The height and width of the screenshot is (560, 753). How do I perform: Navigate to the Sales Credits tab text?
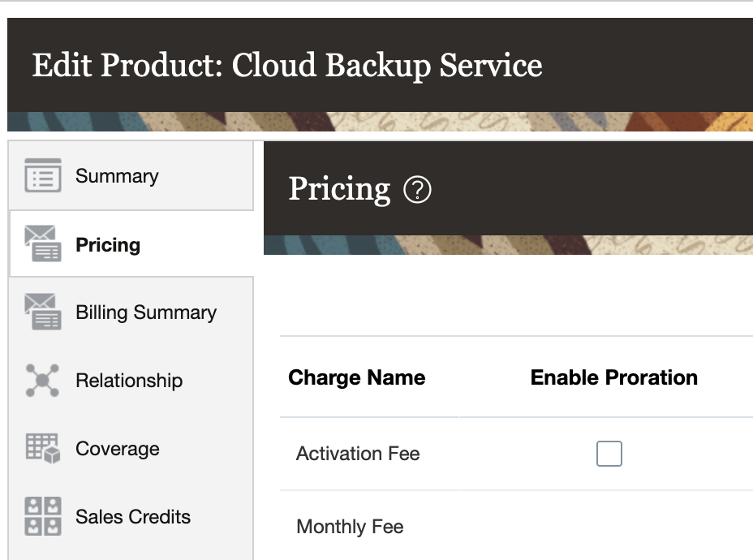[133, 517]
